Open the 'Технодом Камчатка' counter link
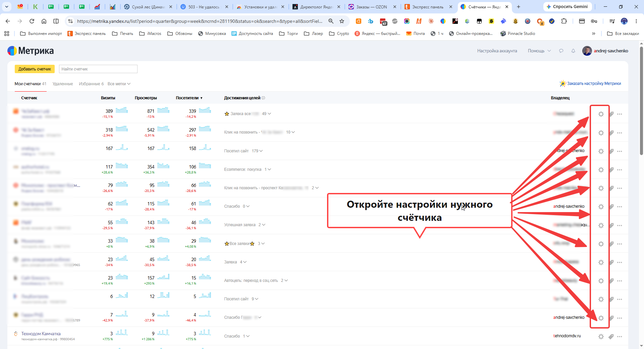Viewport: 644px width, 349px height. click(41, 334)
